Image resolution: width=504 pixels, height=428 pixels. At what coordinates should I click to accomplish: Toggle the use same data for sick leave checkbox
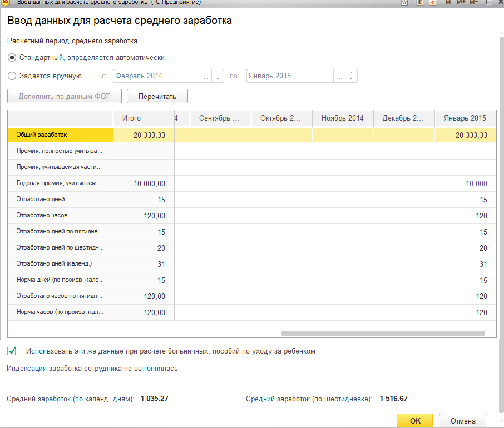pyautogui.click(x=12, y=351)
